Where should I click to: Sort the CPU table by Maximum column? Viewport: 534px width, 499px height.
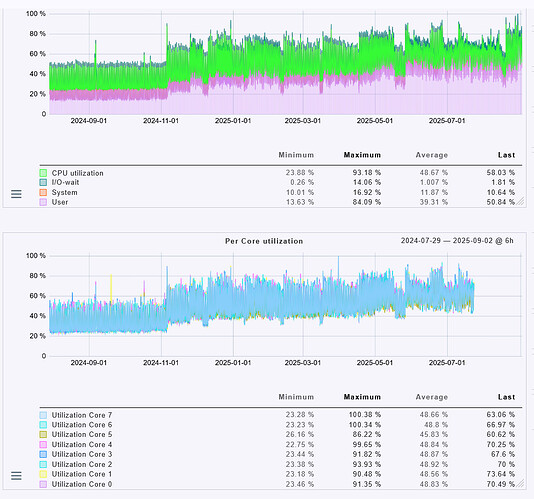click(x=362, y=155)
